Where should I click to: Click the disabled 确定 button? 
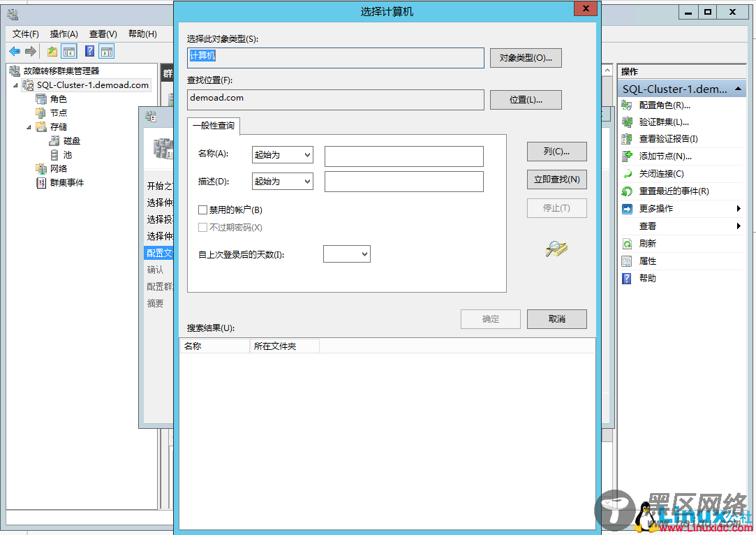click(490, 319)
